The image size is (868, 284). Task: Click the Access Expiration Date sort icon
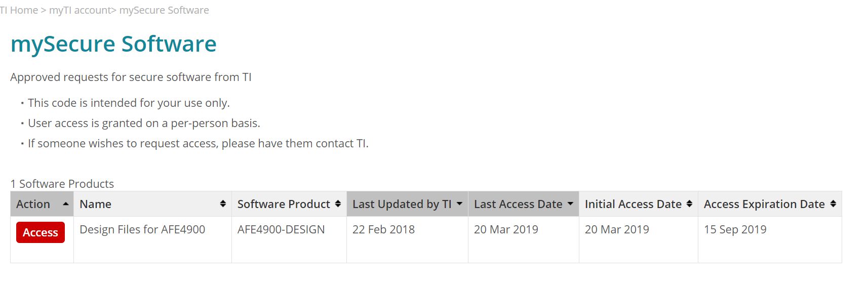833,204
